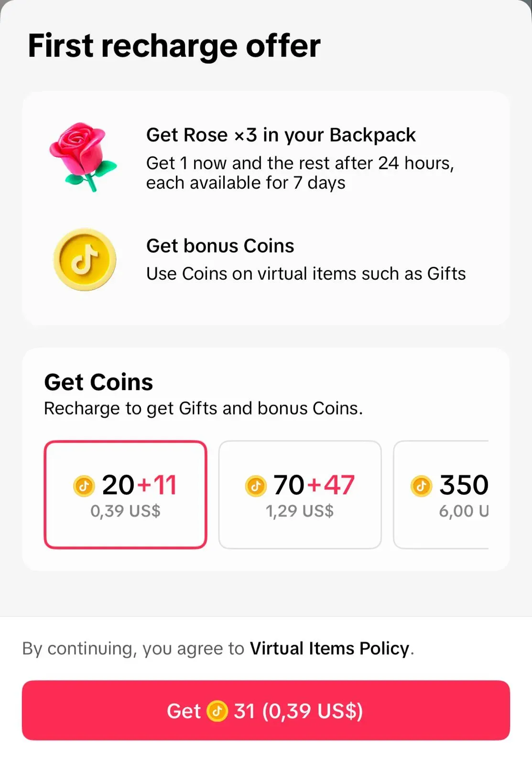Choose the 70+47 coins package

click(x=300, y=494)
